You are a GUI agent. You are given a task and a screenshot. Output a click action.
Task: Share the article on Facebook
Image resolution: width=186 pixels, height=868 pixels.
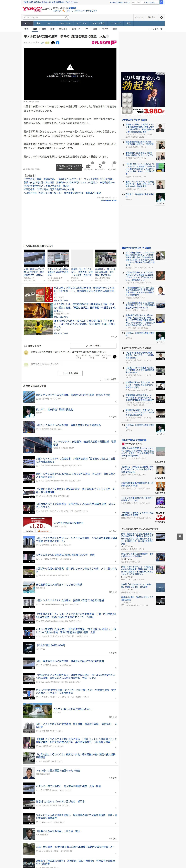tap(57, 43)
